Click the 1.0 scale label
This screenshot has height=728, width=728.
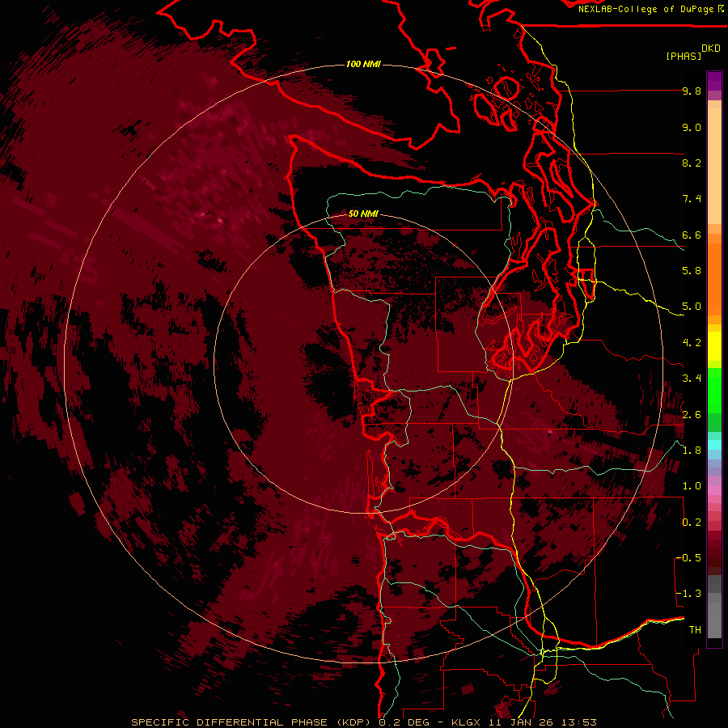click(692, 486)
